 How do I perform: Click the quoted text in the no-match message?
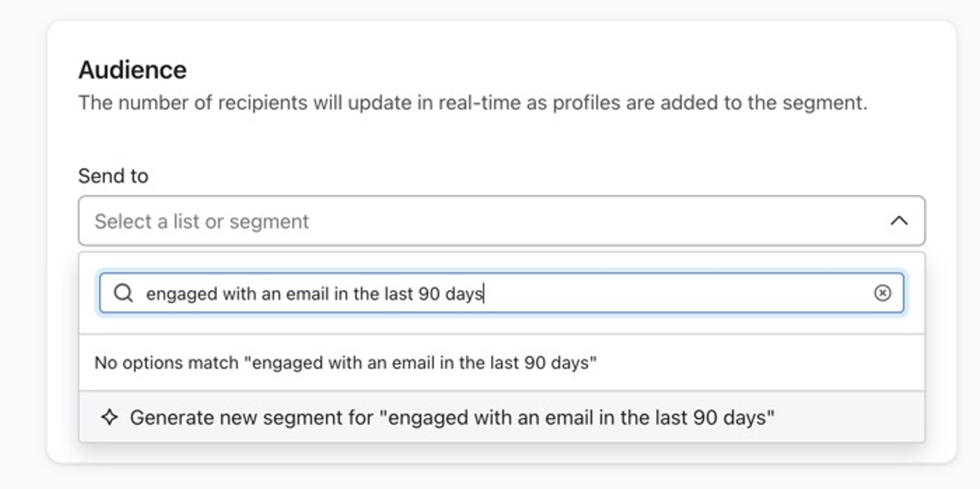(x=420, y=363)
